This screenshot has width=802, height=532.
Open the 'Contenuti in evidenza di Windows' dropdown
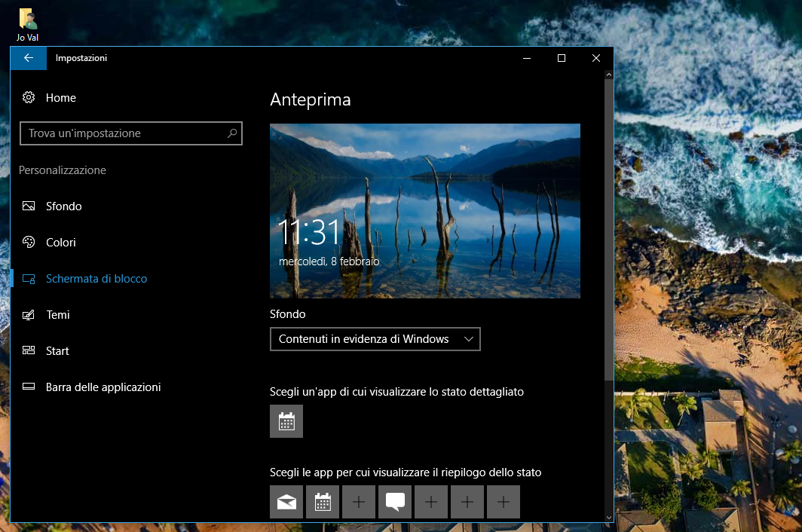tap(375, 339)
